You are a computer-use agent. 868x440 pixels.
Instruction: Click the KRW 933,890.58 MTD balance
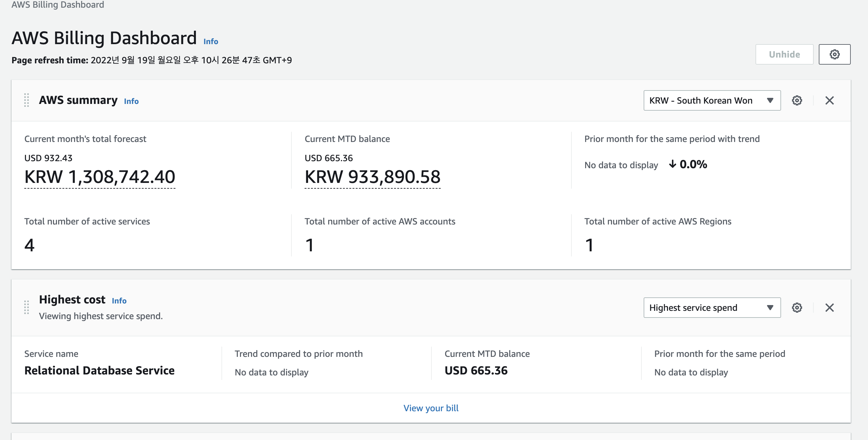pyautogui.click(x=372, y=177)
